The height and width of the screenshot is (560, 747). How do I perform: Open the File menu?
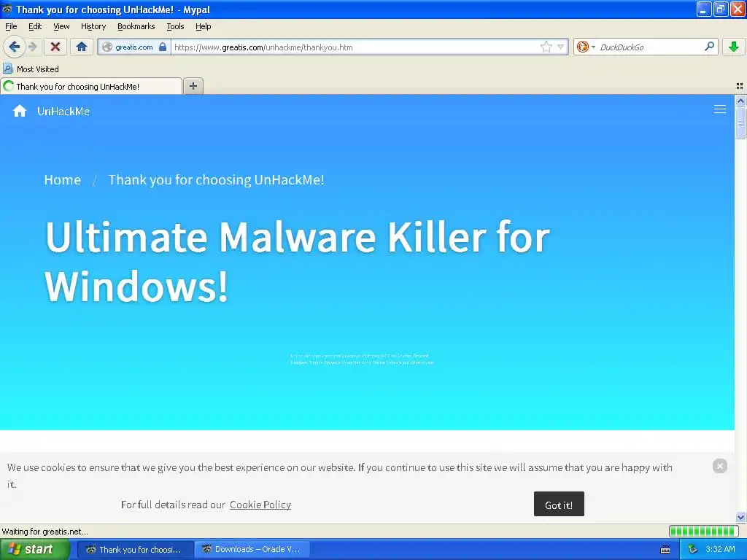tap(11, 26)
